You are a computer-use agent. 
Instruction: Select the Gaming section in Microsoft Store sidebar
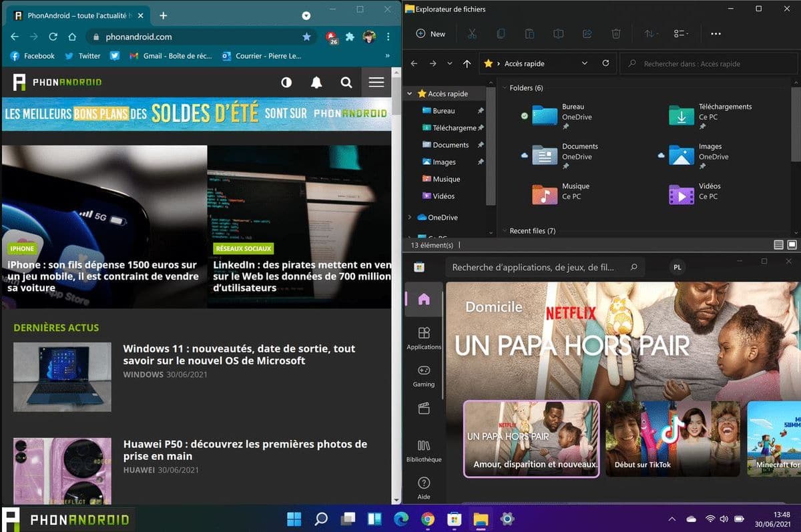pos(424,374)
